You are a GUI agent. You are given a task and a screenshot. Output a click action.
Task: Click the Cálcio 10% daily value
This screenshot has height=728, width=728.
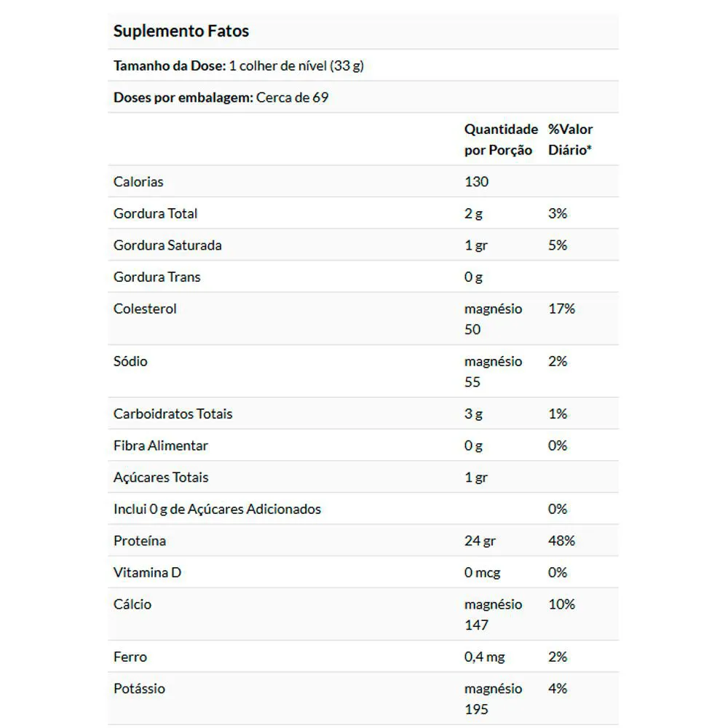click(x=562, y=604)
